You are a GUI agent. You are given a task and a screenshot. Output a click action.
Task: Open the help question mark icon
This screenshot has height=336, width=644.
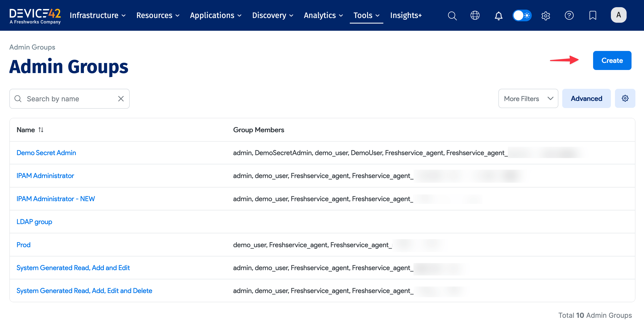[x=569, y=16]
